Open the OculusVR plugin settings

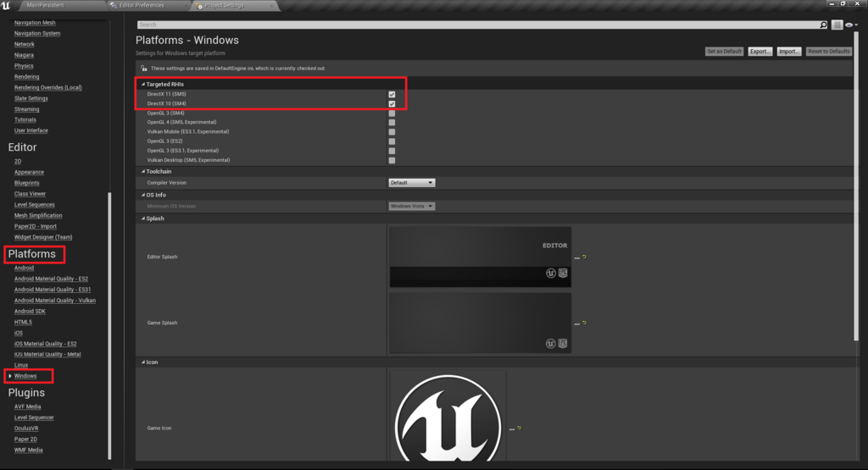point(26,429)
